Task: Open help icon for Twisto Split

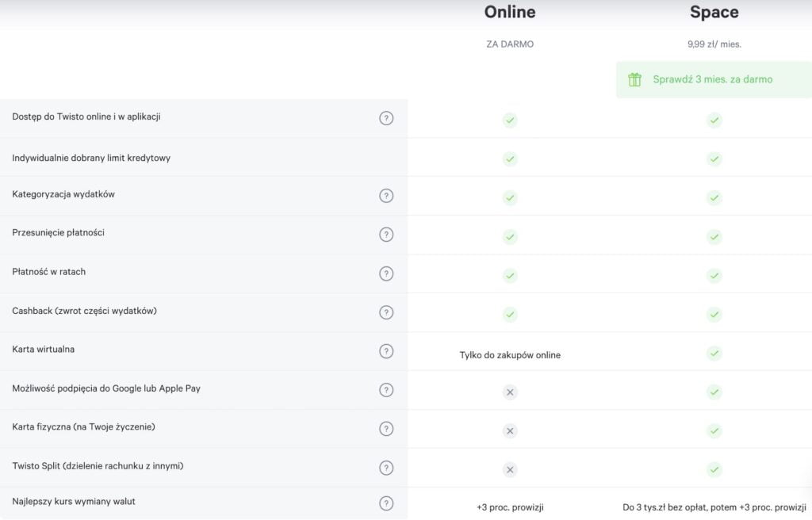Action: click(x=386, y=468)
